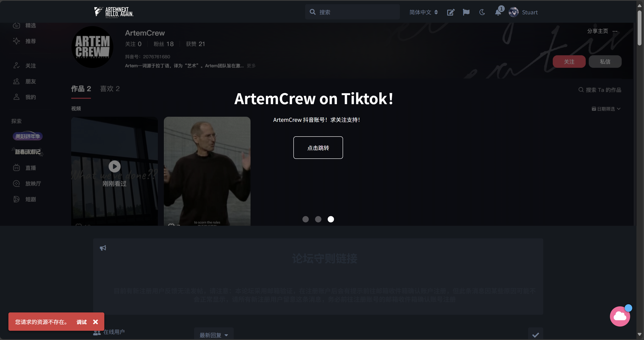Click the 点击跳转 button
644x340 pixels.
[x=318, y=147]
